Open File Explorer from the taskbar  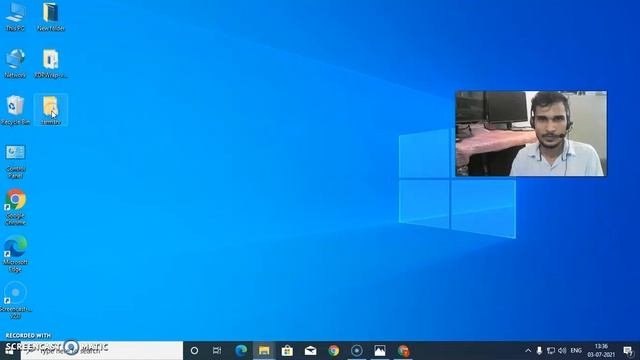tap(264, 350)
